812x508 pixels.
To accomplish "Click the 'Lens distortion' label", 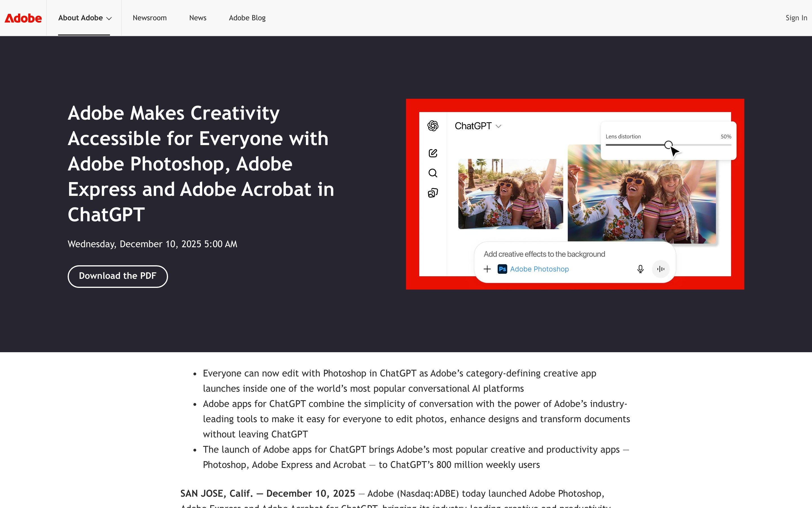I will click(623, 136).
